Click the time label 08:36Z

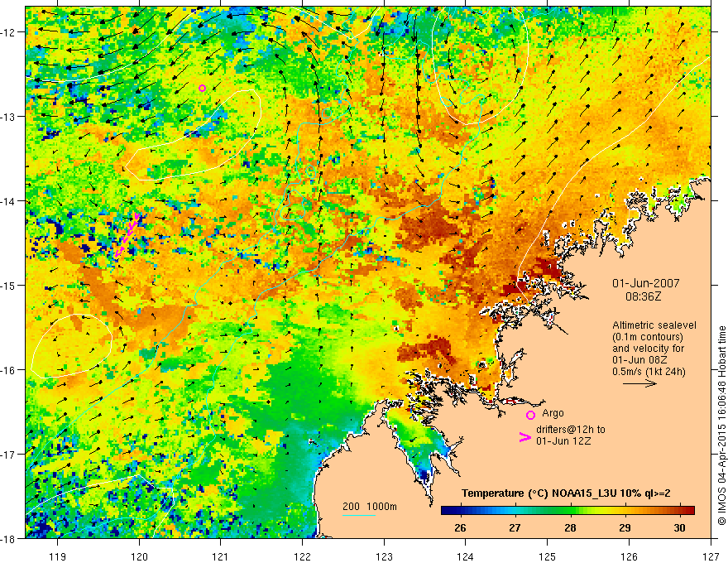644,296
